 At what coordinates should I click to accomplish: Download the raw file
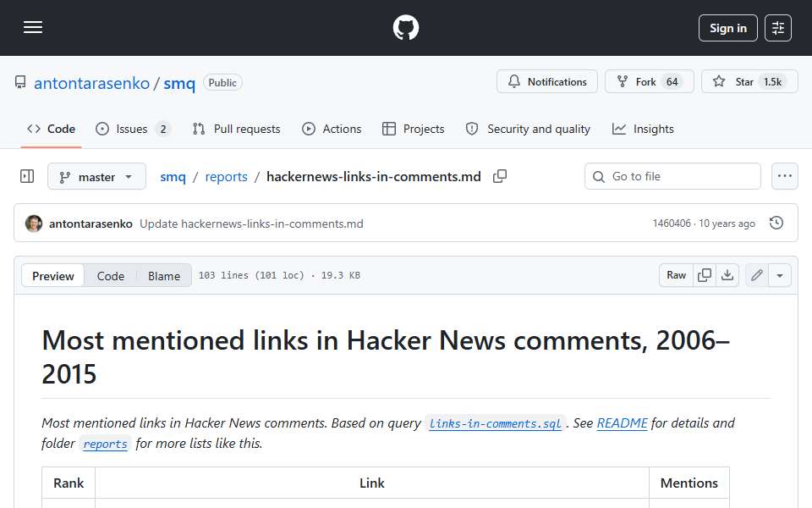tap(727, 275)
